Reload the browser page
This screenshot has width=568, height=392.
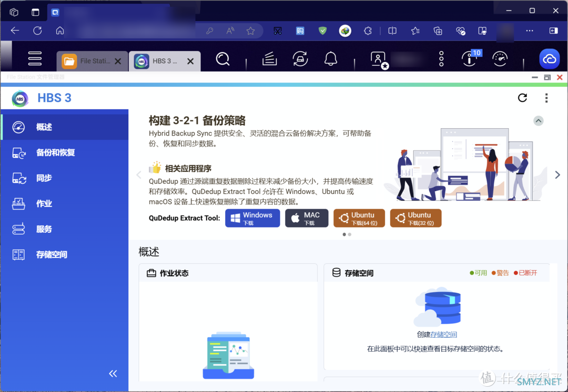(x=37, y=31)
